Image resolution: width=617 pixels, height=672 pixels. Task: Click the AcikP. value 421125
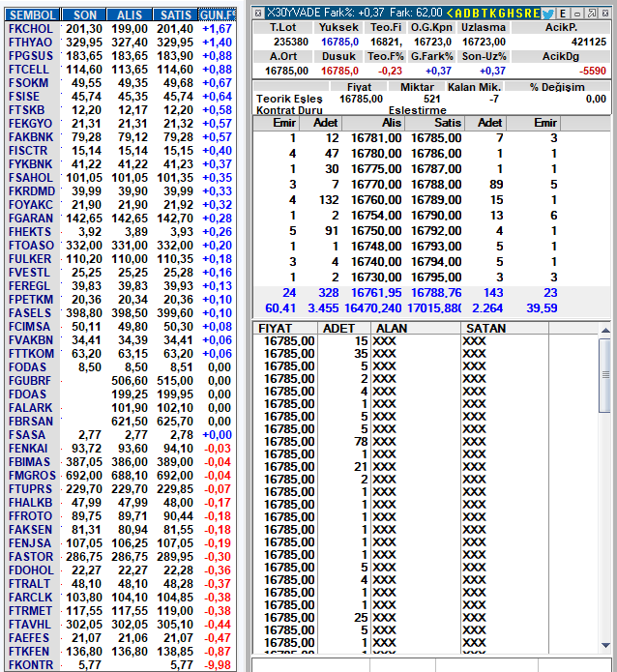(589, 42)
